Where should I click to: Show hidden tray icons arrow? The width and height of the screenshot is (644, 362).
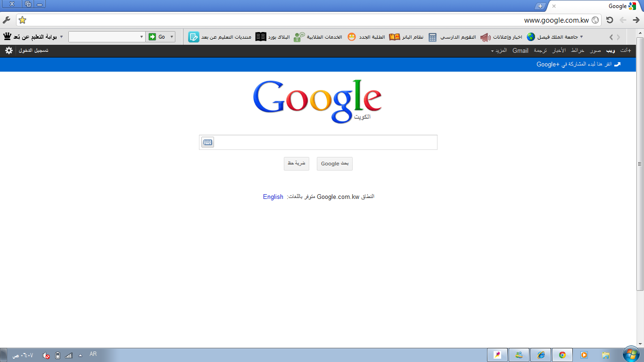(80, 355)
